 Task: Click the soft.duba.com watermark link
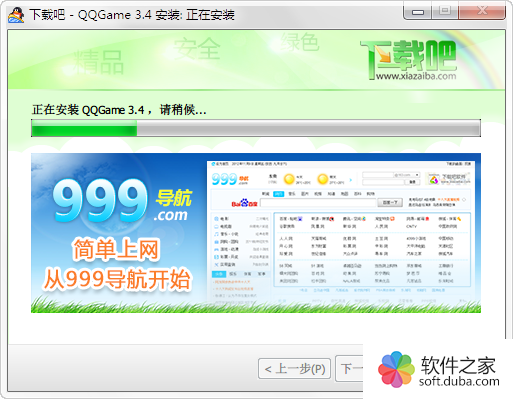(459, 381)
